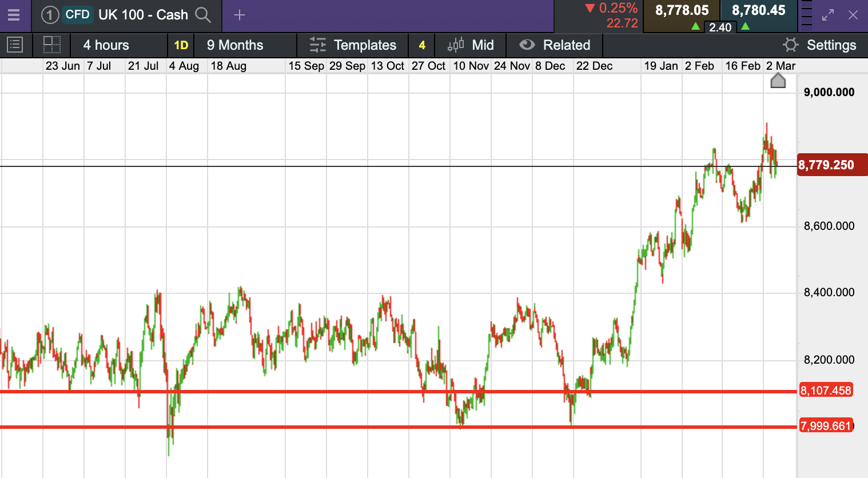Click the 8,600.000 price axis label
This screenshot has height=478, width=868.
[829, 226]
